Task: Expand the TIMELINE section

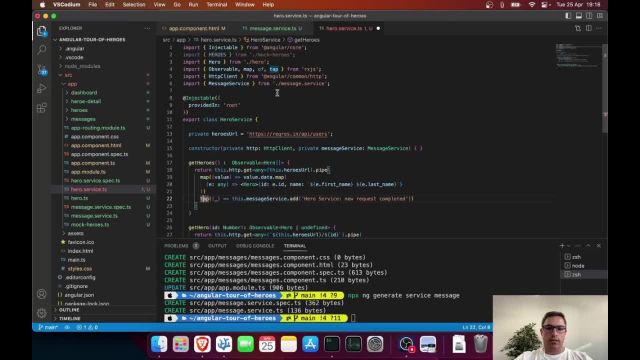Action: (70, 318)
